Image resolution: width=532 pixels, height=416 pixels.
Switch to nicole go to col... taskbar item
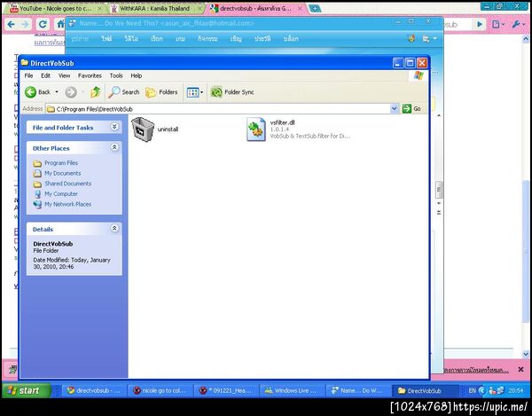(160, 390)
